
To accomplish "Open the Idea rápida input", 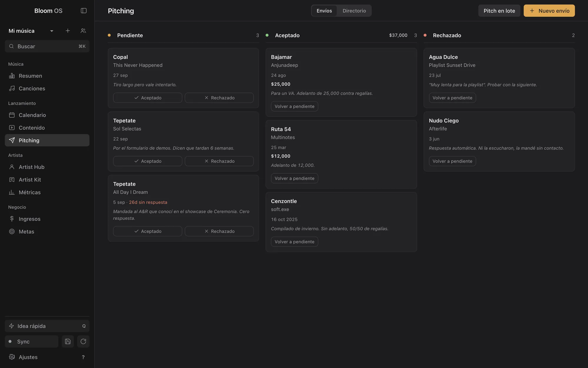I will click(x=47, y=326).
